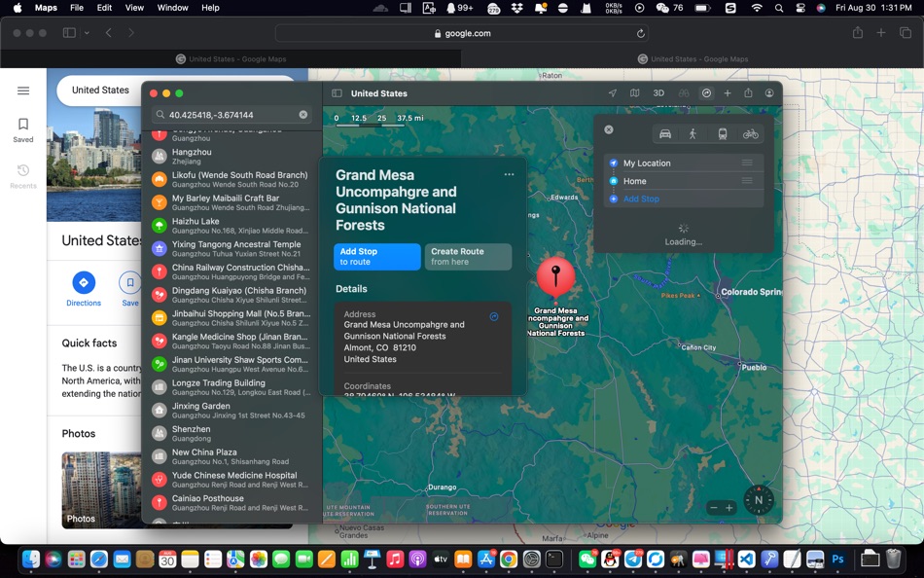Select Jinxing Garden in the list

232,410
